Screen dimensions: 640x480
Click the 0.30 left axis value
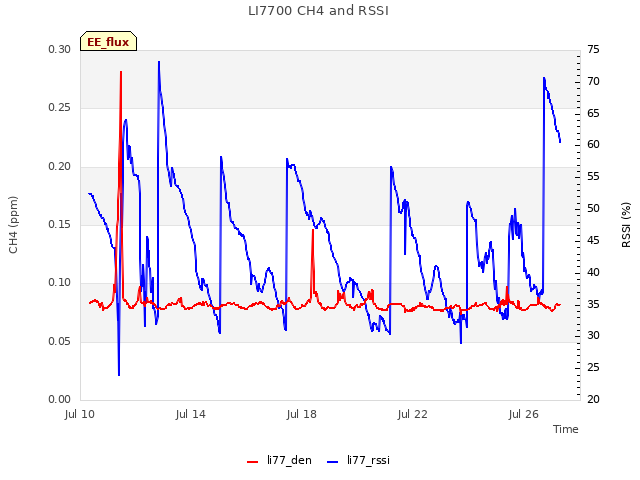tap(60, 49)
